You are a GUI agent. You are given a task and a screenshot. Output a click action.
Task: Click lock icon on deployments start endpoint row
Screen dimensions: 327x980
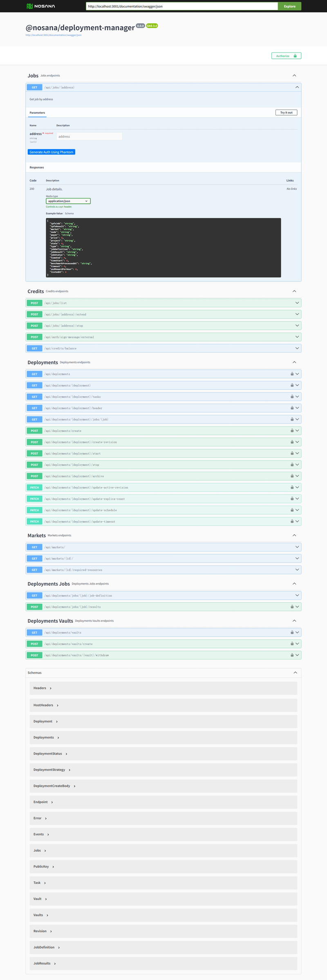point(292,453)
